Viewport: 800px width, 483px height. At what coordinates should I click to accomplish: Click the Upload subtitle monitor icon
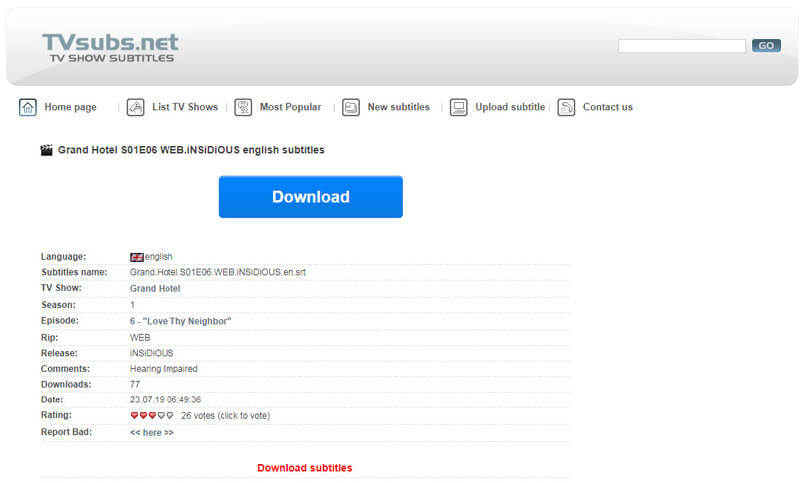click(x=459, y=107)
